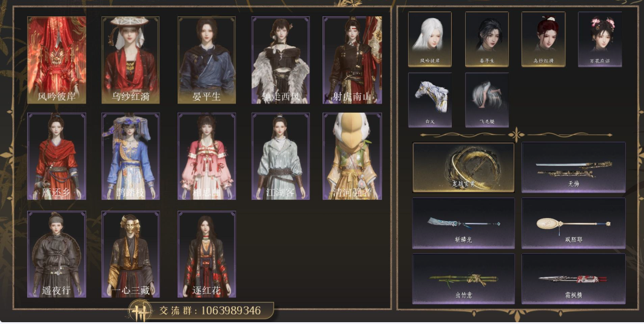The image size is (644, 324).
Task: Choose the 白义 white horse mount
Action: pyautogui.click(x=429, y=100)
